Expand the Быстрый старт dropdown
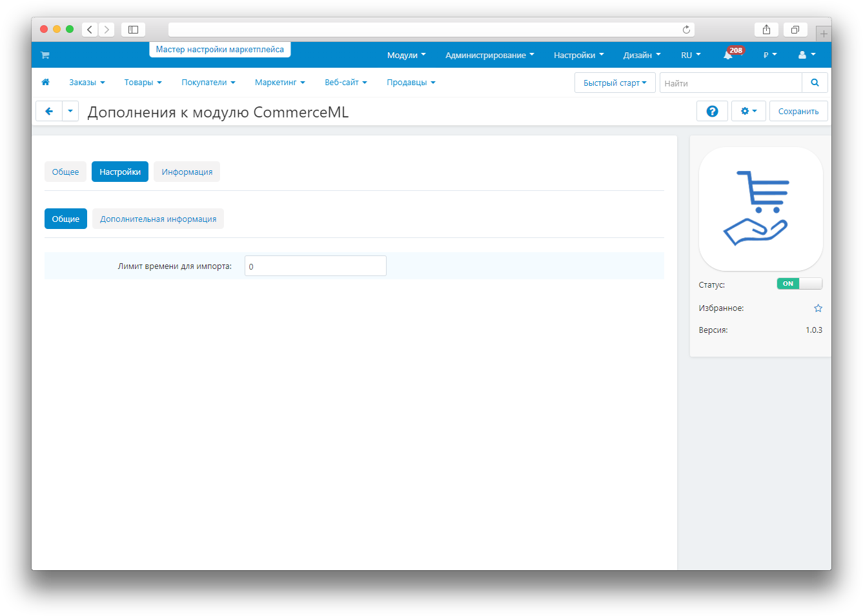This screenshot has width=863, height=616. pyautogui.click(x=614, y=83)
